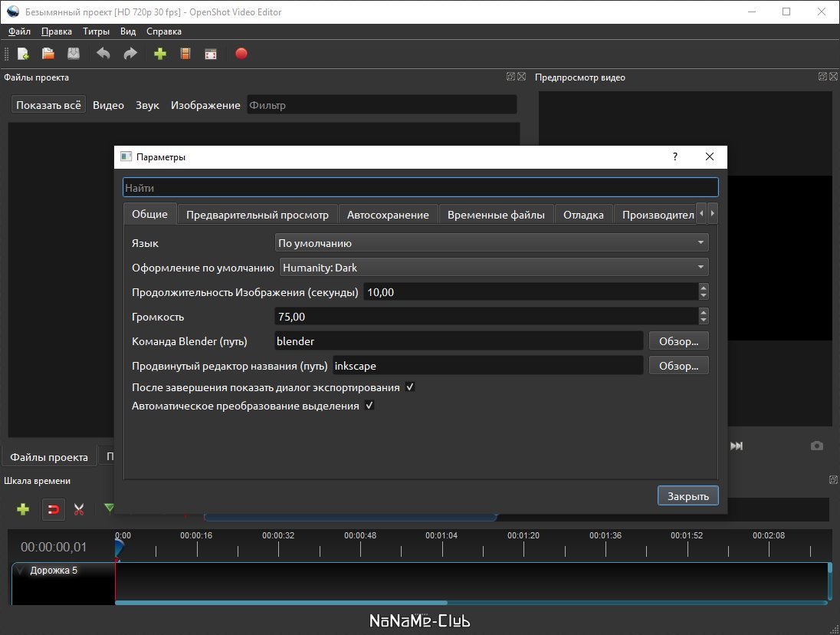Open Choose Profile filmstrip icon
Image resolution: width=840 pixels, height=635 pixels.
(185, 54)
